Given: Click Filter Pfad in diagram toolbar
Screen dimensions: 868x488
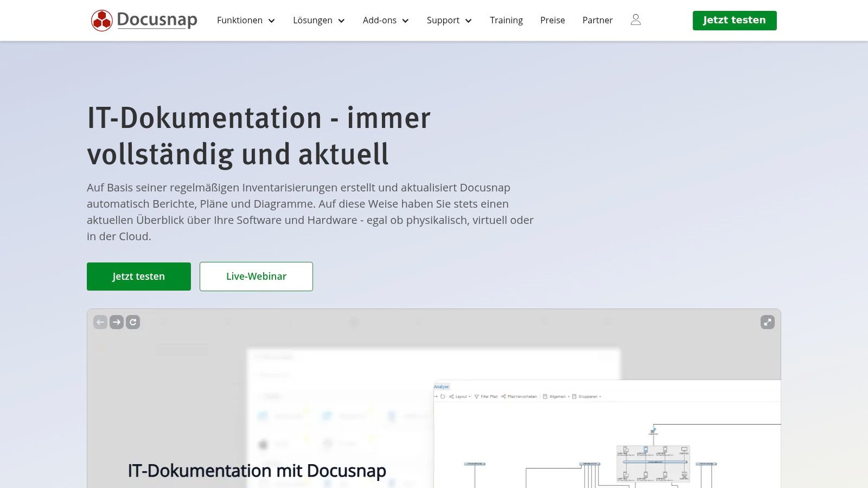Looking at the screenshot, I should point(486,396).
